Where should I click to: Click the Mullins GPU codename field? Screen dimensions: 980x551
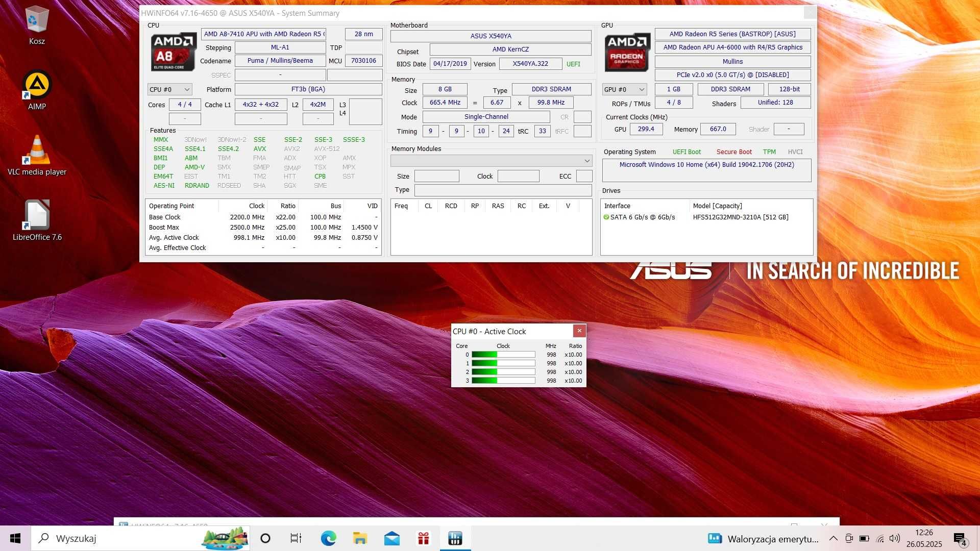732,62
